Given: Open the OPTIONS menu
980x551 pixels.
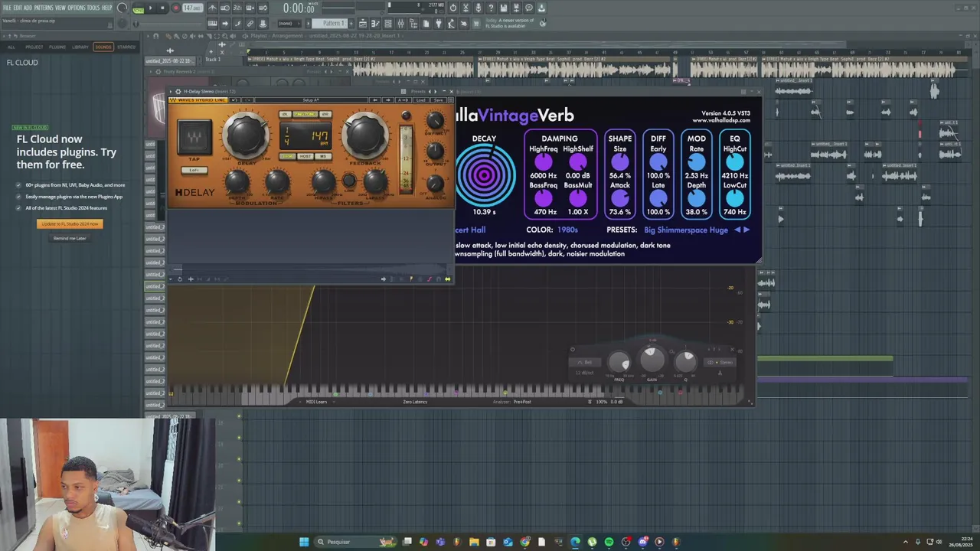Looking at the screenshot, I should pyautogui.click(x=77, y=8).
